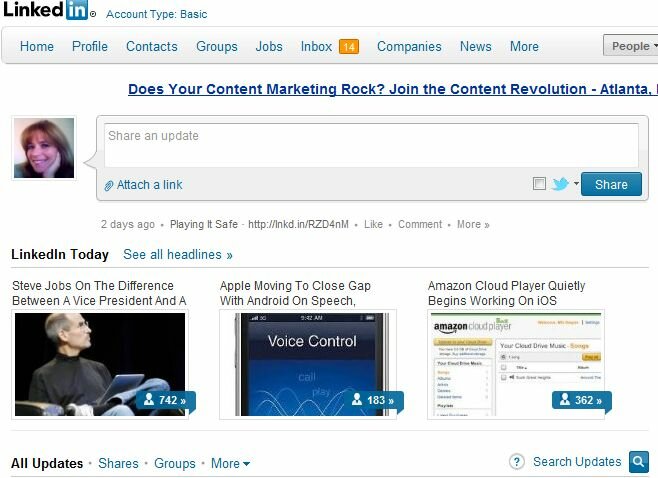Expand the More updates filter dropdown
This screenshot has height=478, width=658.
[230, 464]
